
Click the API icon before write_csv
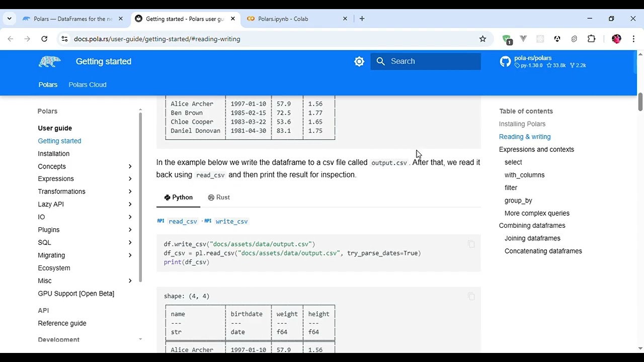pos(208,221)
